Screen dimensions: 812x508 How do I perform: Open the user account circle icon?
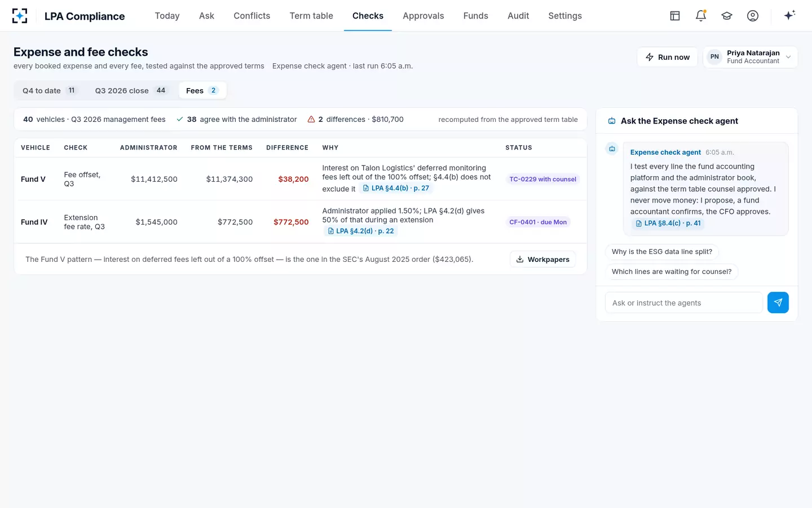[753, 16]
